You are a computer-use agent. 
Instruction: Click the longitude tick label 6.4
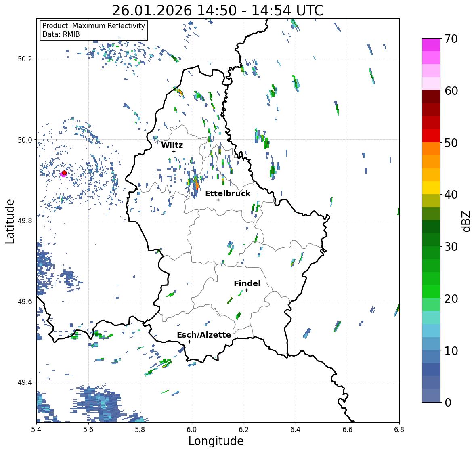click(296, 430)
